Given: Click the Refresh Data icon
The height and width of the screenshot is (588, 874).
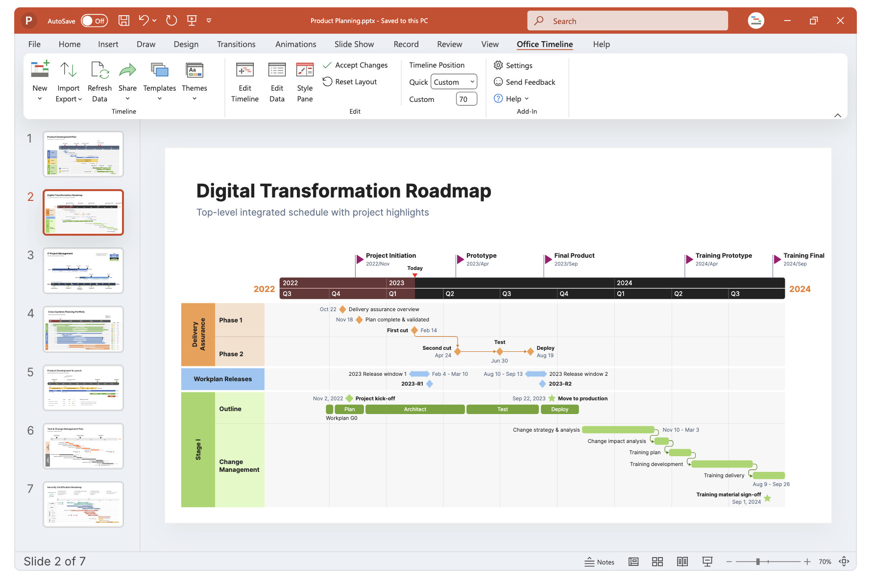Looking at the screenshot, I should [100, 70].
